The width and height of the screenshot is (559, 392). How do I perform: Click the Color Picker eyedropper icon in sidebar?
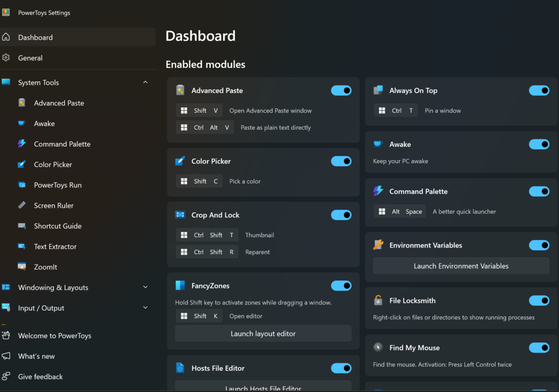(x=22, y=165)
